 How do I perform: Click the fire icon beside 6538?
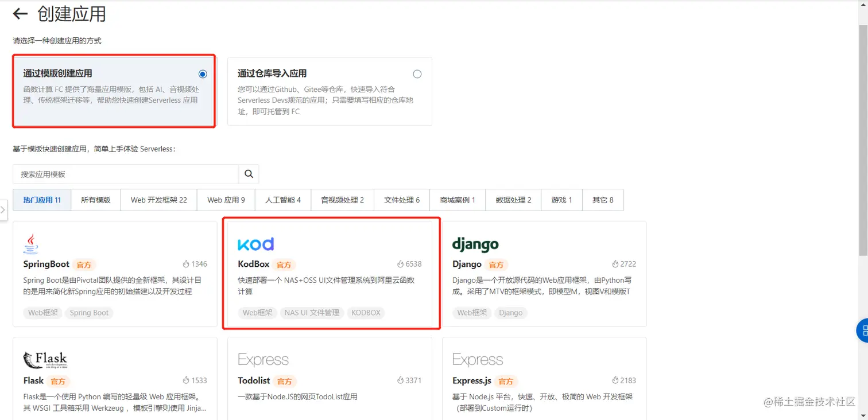click(401, 264)
